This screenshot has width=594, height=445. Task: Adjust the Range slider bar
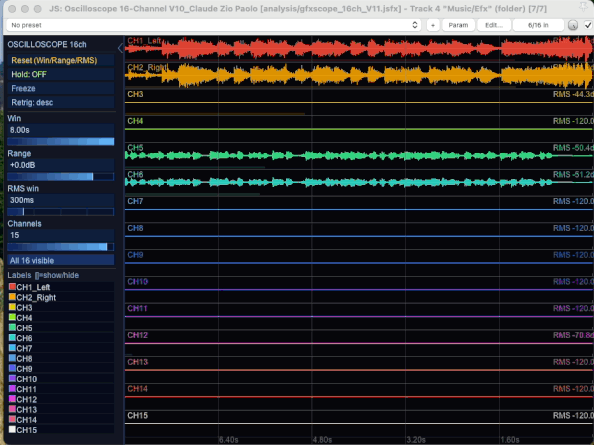pos(61,176)
